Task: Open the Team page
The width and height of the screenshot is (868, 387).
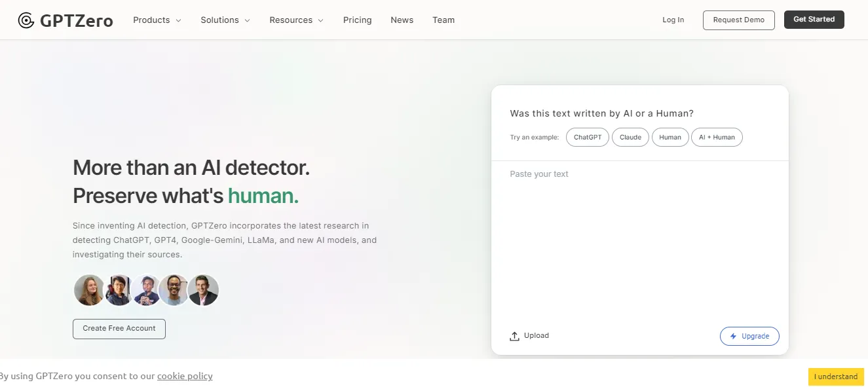Action: (443, 20)
